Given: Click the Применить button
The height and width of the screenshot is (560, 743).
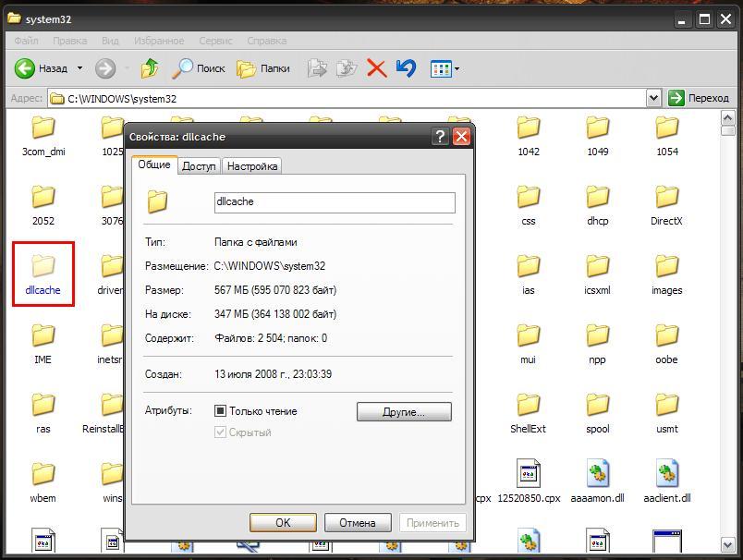Looking at the screenshot, I should click(x=432, y=522).
